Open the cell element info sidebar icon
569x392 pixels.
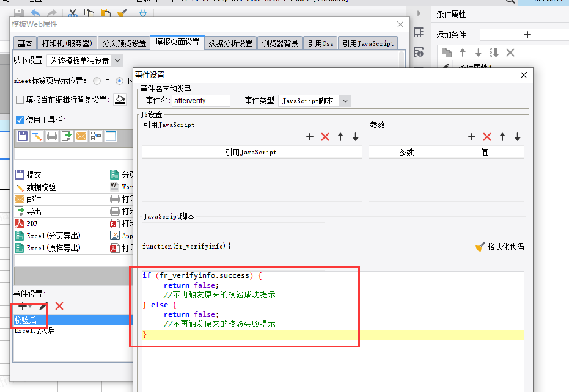[419, 52]
